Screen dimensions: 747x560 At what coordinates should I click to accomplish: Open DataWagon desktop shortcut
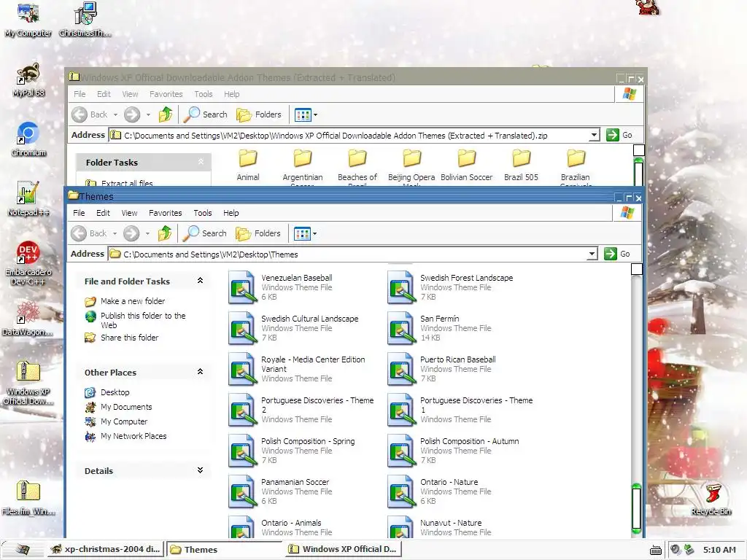tap(28, 318)
